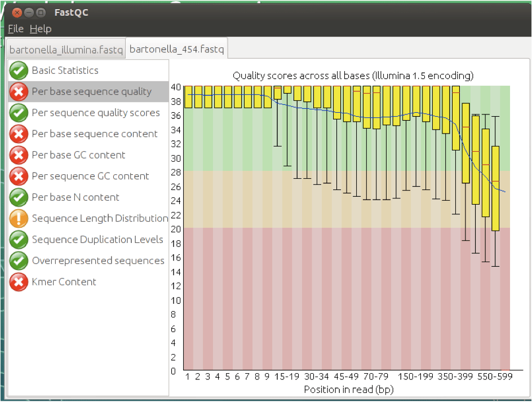Click the red fail icon for Per base sequence quality
Image resolution: width=532 pixels, height=402 pixels.
[19, 92]
